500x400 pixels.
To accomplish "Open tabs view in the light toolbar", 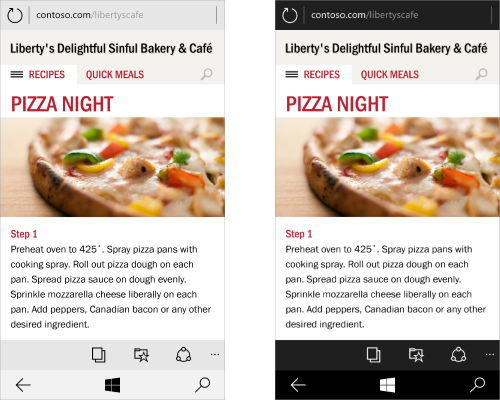I will pos(99,355).
